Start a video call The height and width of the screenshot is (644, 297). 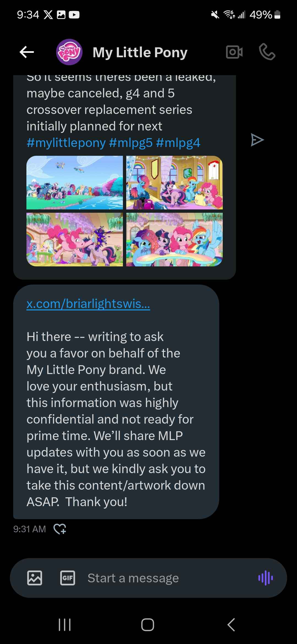(x=234, y=52)
